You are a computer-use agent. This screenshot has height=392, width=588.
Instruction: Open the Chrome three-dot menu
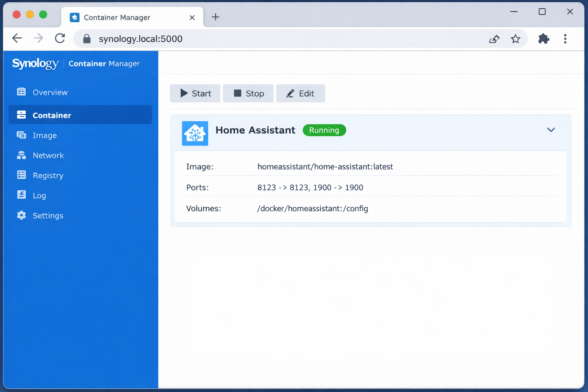click(x=565, y=39)
